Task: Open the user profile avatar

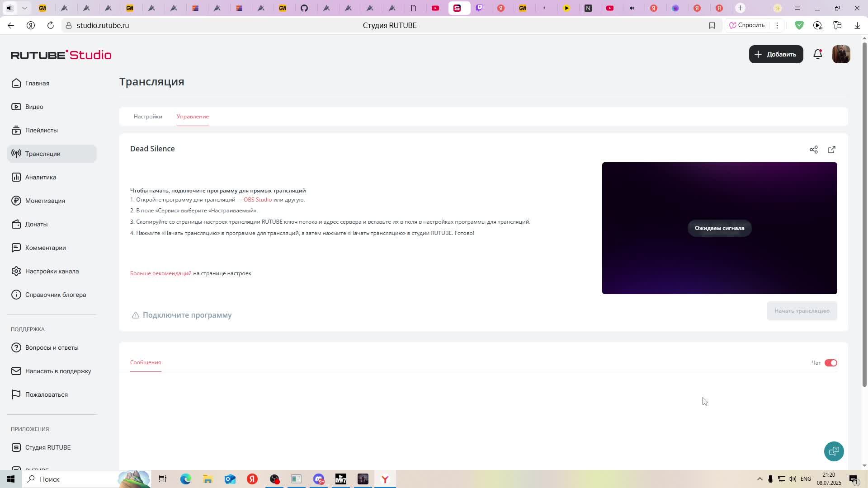Action: click(x=841, y=54)
